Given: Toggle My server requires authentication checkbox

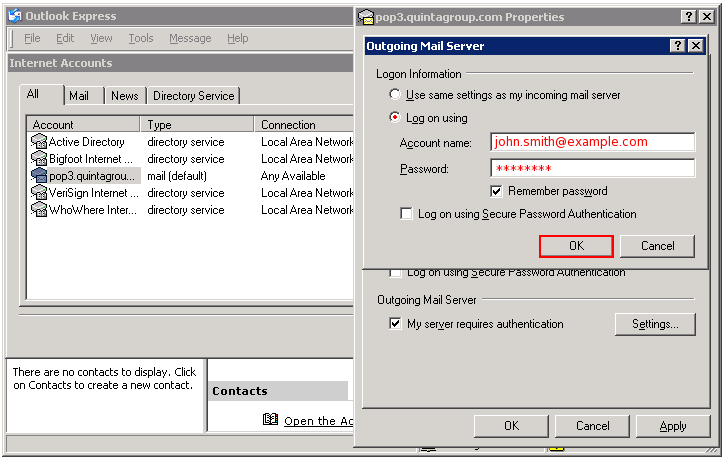Looking at the screenshot, I should (x=395, y=323).
